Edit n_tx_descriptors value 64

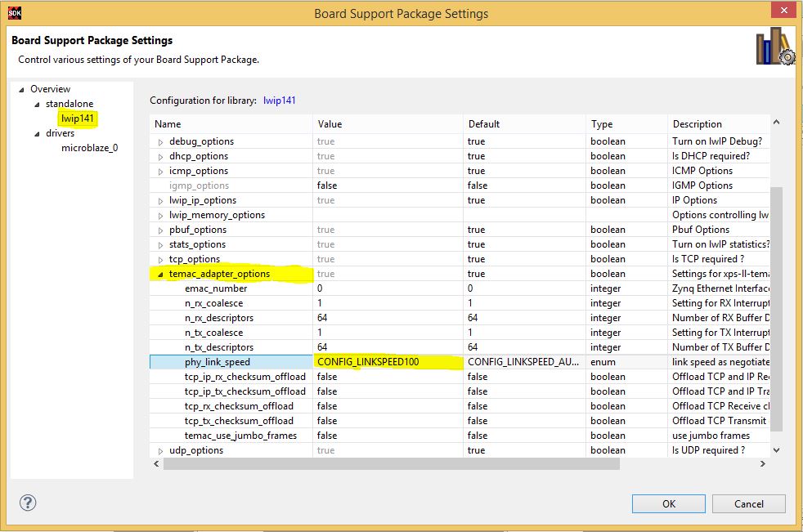coord(388,347)
